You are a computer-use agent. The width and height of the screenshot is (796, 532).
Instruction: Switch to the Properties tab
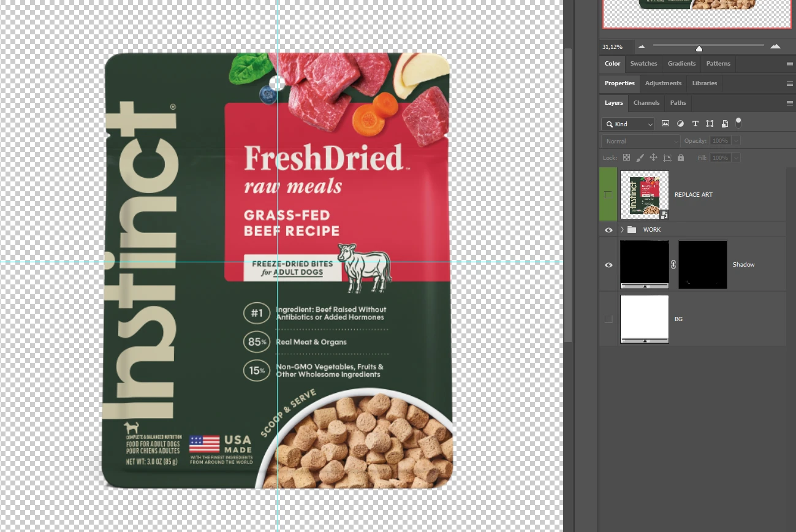click(x=620, y=83)
